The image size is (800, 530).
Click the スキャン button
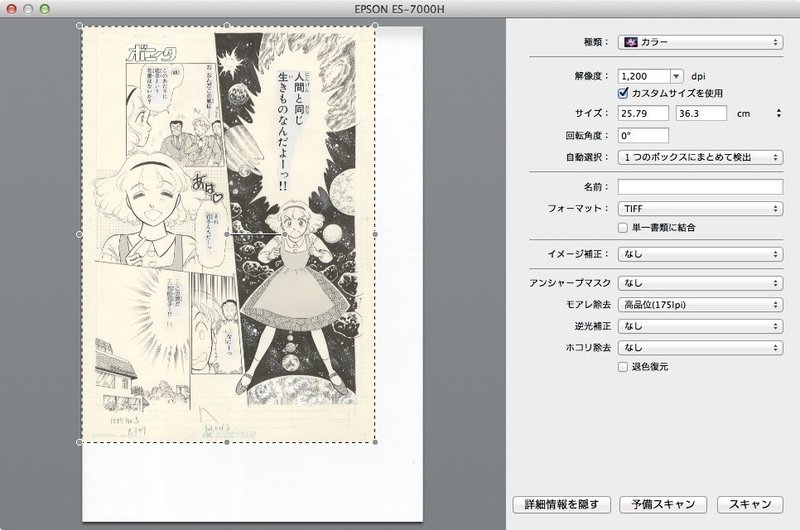point(750,504)
